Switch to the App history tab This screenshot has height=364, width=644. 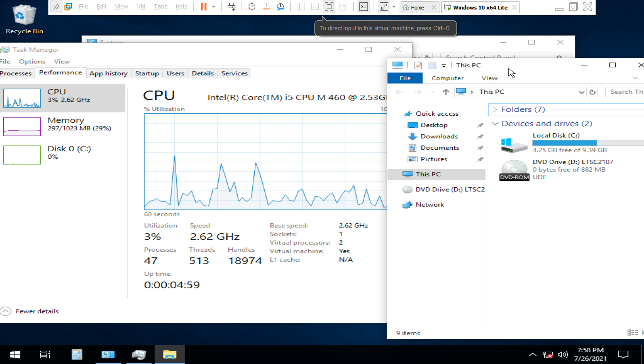pos(108,73)
